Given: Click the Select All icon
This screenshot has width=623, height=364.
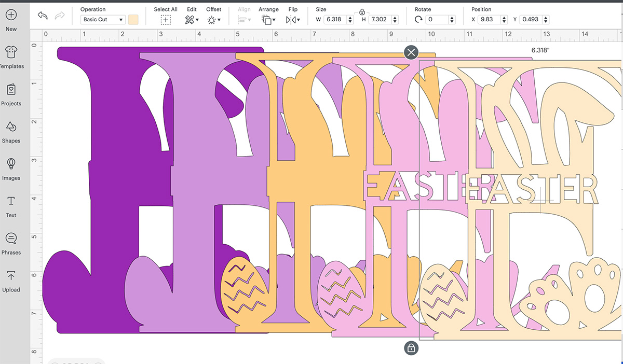Looking at the screenshot, I should point(166,20).
